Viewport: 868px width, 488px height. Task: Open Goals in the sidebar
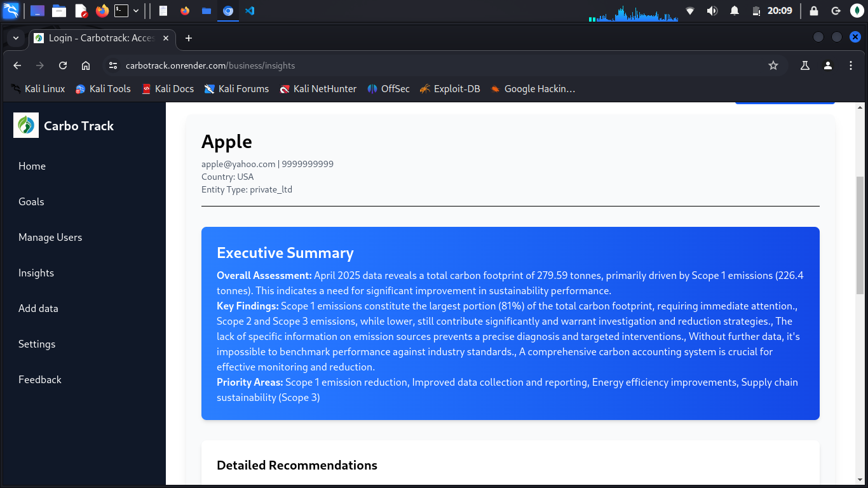[31, 201]
